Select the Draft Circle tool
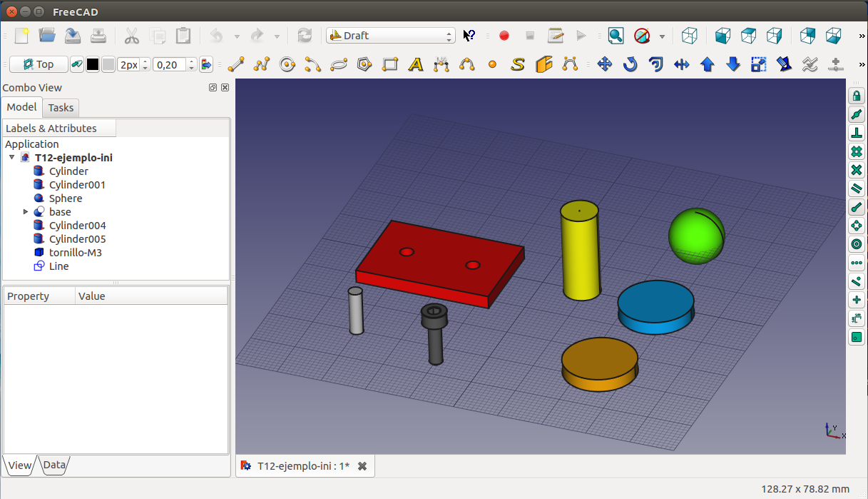 [x=287, y=65]
